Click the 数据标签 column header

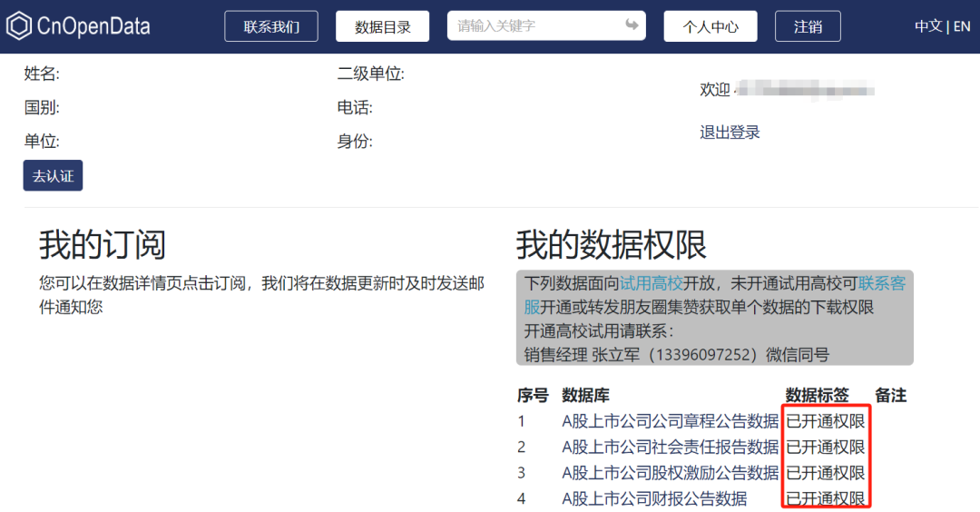(817, 396)
